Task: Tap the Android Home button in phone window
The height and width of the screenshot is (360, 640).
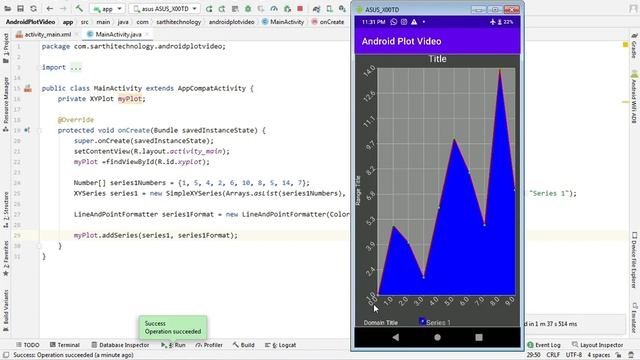Action: pos(438,337)
